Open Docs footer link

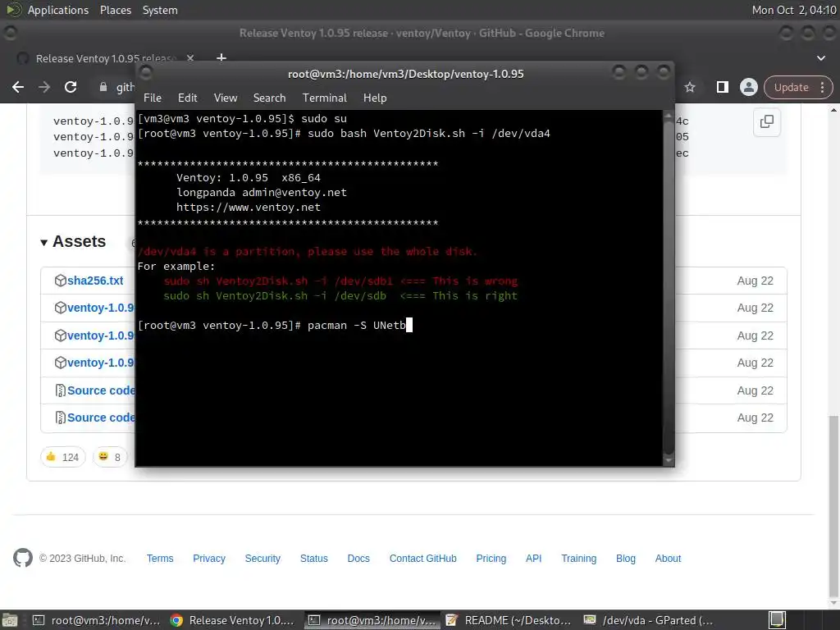pyautogui.click(x=358, y=558)
